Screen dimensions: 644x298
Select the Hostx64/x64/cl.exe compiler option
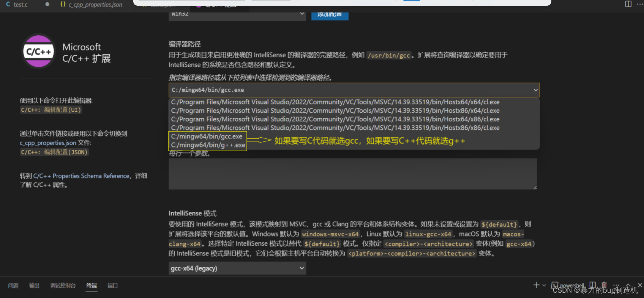[335, 102]
